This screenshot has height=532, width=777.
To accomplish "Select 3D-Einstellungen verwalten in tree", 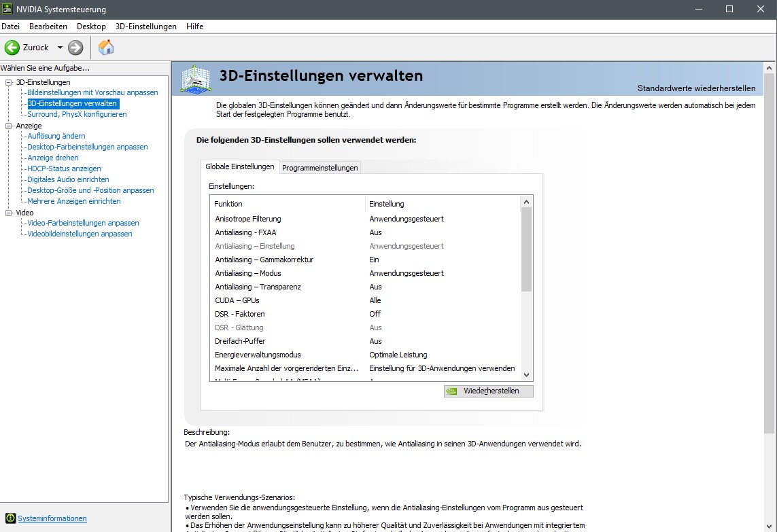I will tap(72, 103).
